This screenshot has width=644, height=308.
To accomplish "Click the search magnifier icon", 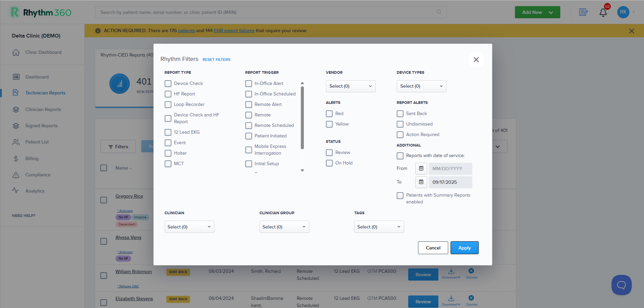I will click(439, 12).
